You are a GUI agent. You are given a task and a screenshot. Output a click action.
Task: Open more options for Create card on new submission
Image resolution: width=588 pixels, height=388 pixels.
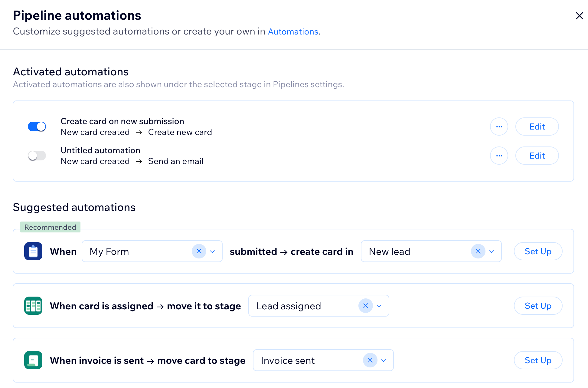pos(499,127)
